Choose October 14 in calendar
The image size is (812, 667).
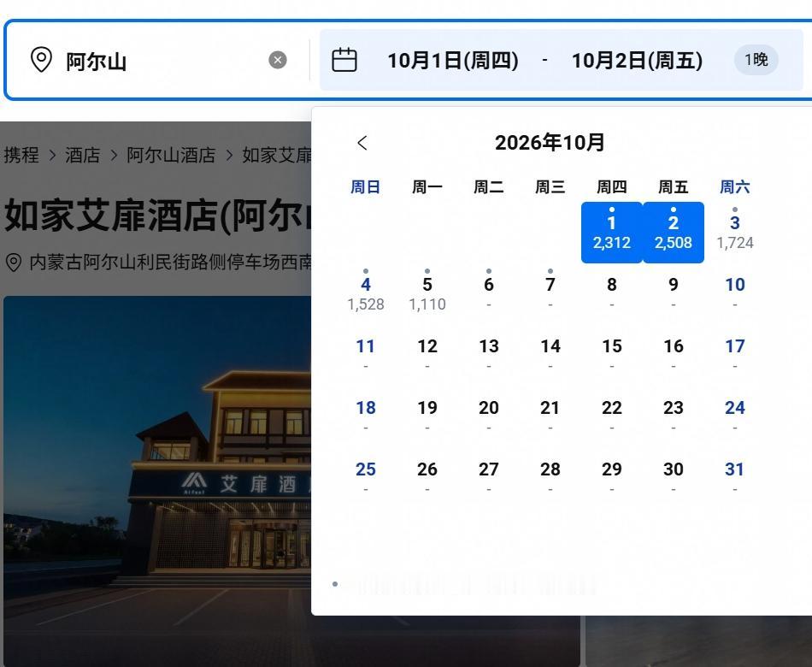point(550,356)
